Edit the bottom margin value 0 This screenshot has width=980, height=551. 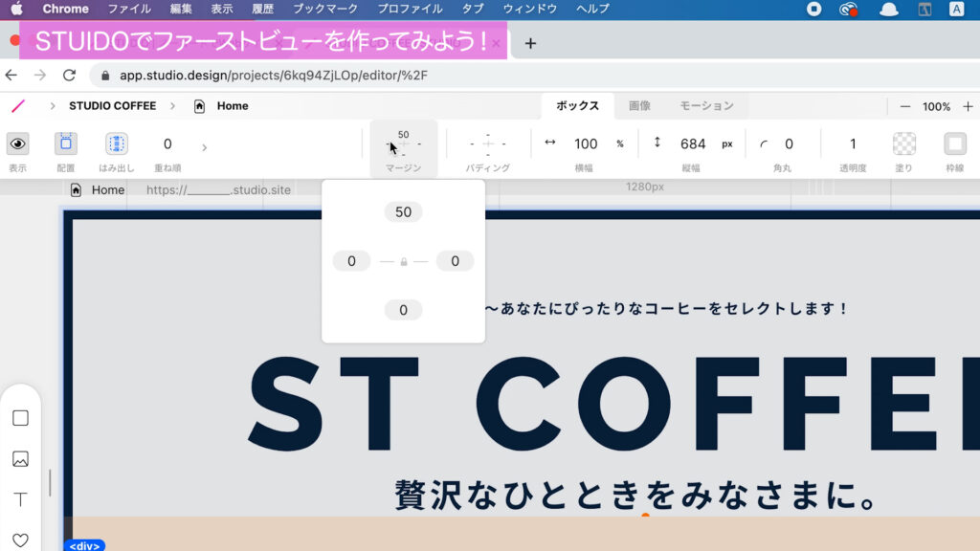point(403,310)
